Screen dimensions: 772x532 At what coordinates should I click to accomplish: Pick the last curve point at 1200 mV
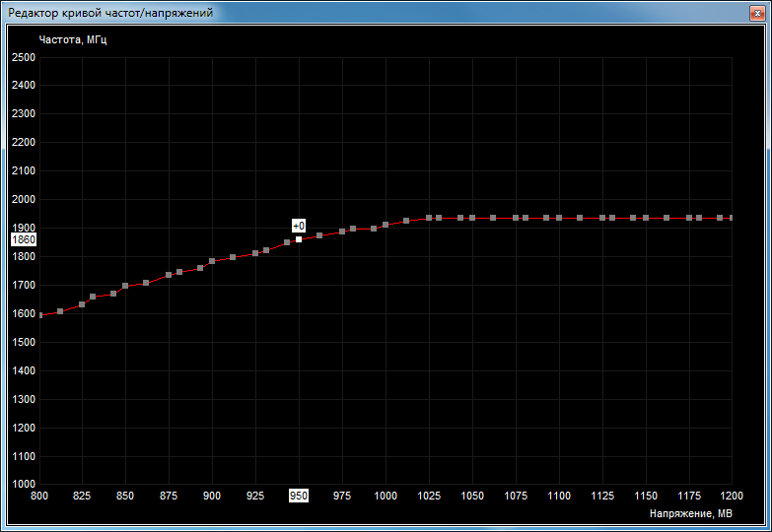tap(731, 218)
